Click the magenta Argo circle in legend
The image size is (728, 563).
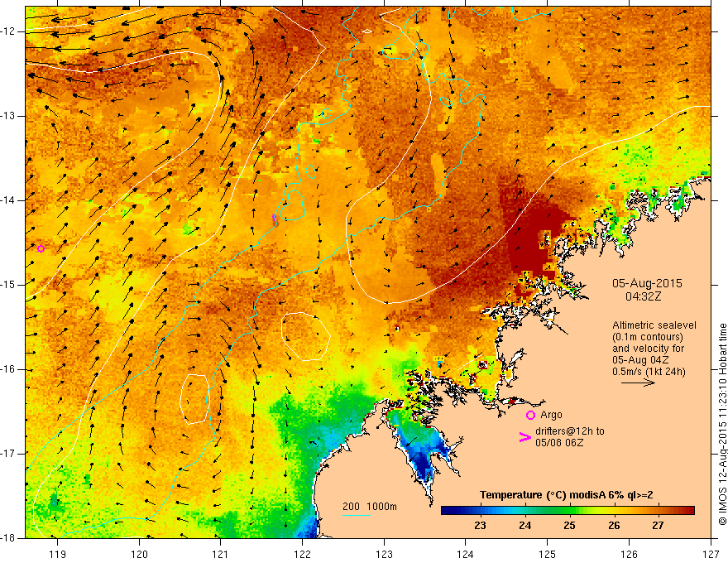point(530,416)
